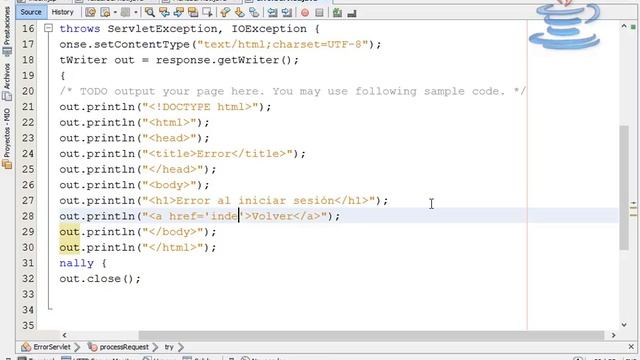Image resolution: width=640 pixels, height=360 pixels.
Task: Jump to the next bookmark
Action: pos(240,13)
